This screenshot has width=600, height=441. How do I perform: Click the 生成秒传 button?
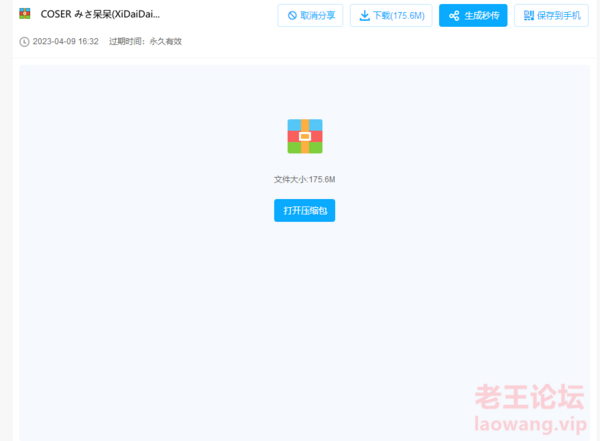coord(473,16)
